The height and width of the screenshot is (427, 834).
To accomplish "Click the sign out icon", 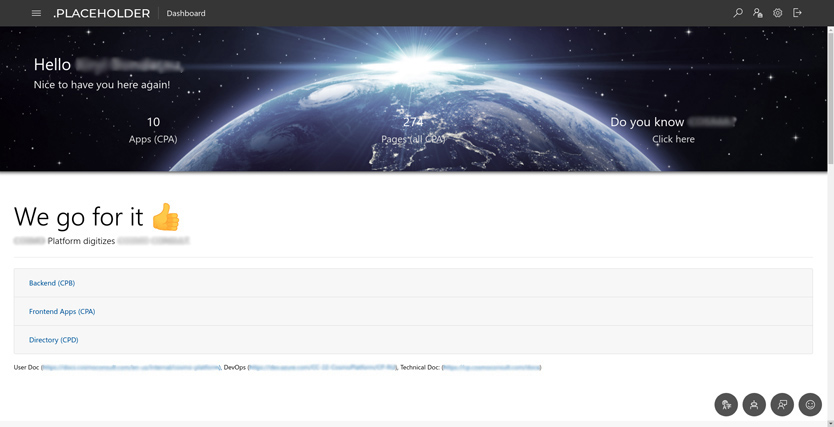I will click(x=797, y=13).
